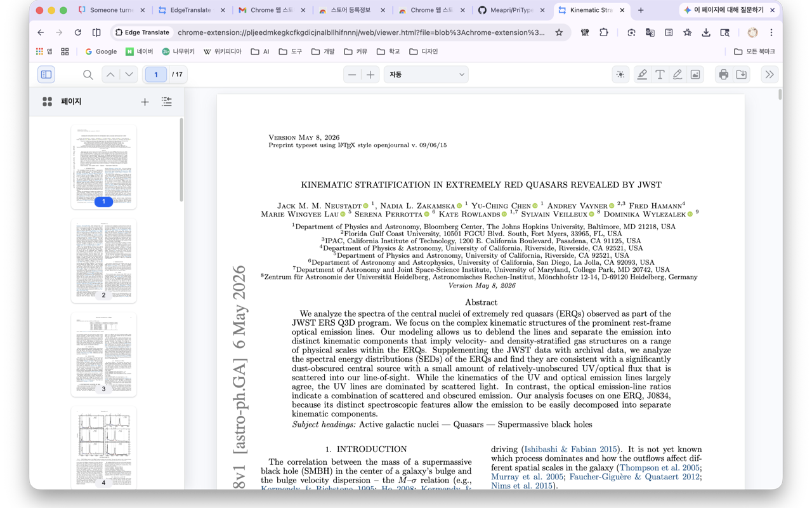Switch to the 'Someone turne' browser tab
The width and height of the screenshot is (812, 508).
click(110, 10)
